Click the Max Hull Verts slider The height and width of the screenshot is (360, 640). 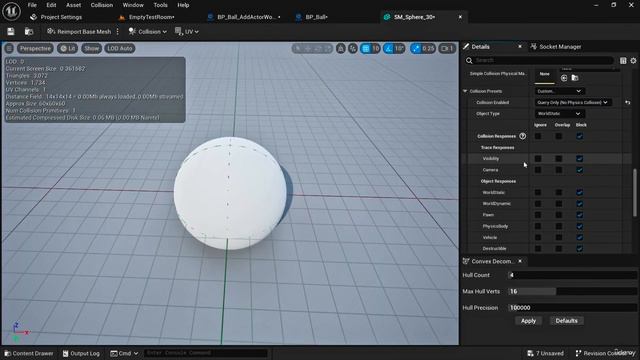[x=572, y=291]
